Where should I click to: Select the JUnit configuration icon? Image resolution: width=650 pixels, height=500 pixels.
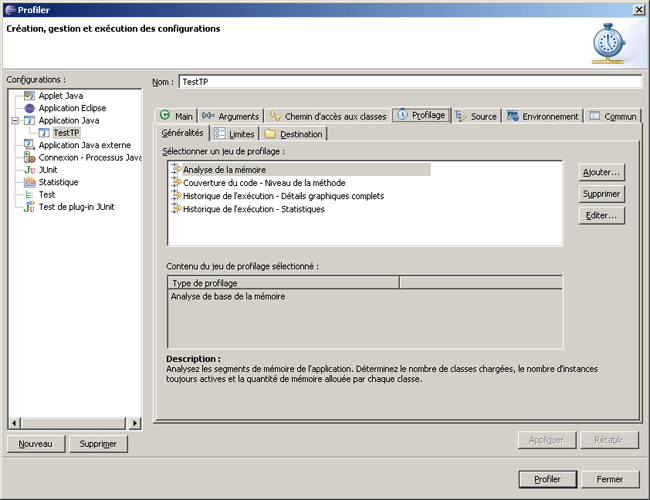click(x=30, y=170)
